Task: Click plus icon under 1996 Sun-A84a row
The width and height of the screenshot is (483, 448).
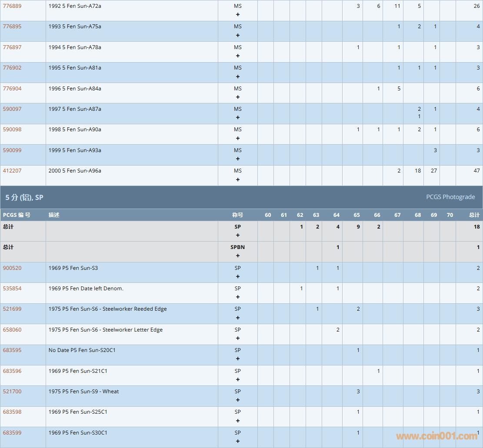Action: pos(238,97)
